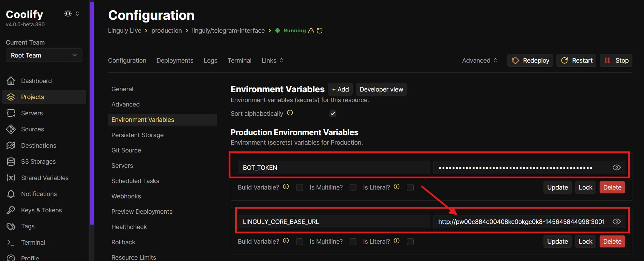Delete the BOT_TOKEN variable

click(x=612, y=187)
